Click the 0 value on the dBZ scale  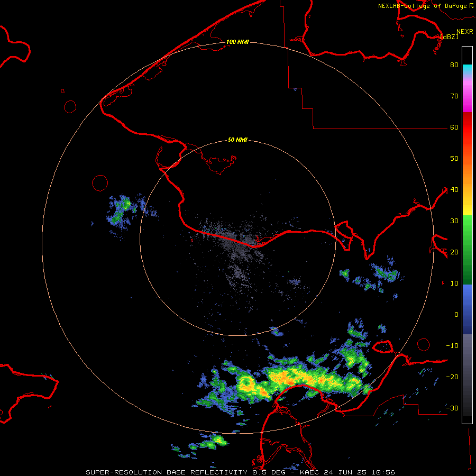pyautogui.click(x=456, y=315)
